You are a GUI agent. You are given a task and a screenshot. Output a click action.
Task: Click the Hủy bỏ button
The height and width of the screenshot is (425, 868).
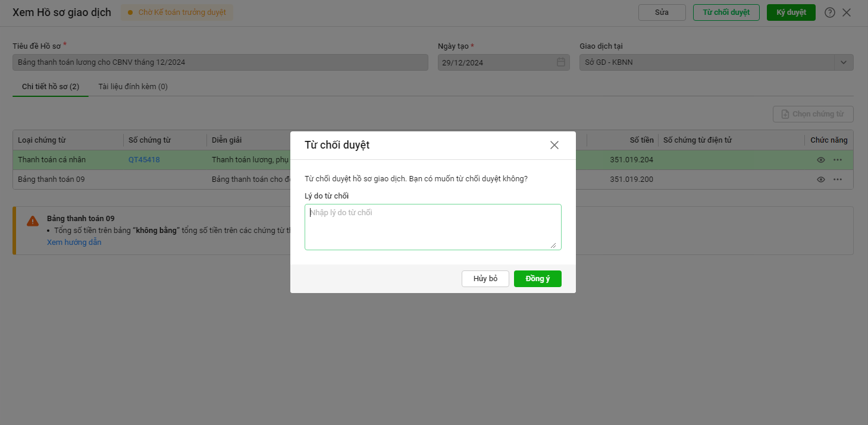485,279
